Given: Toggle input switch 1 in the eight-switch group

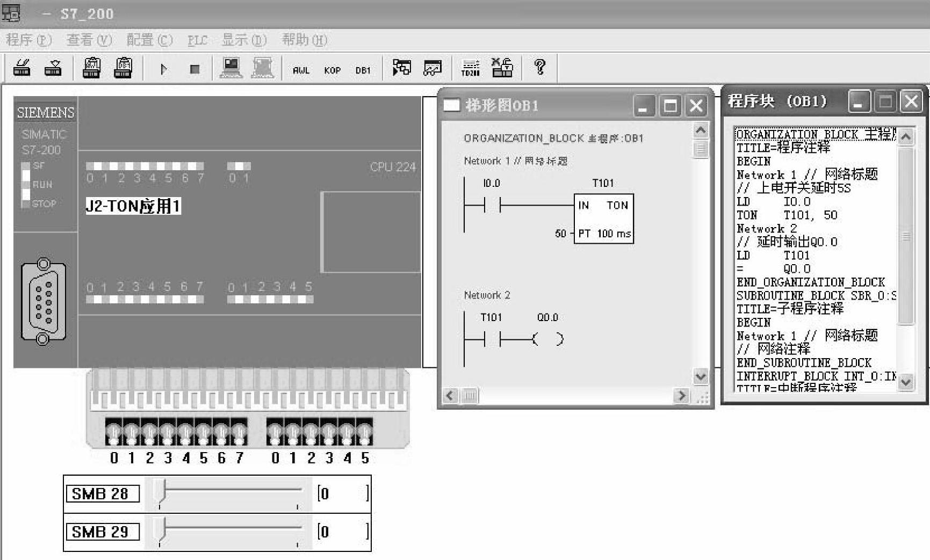Looking at the screenshot, I should point(132,432).
